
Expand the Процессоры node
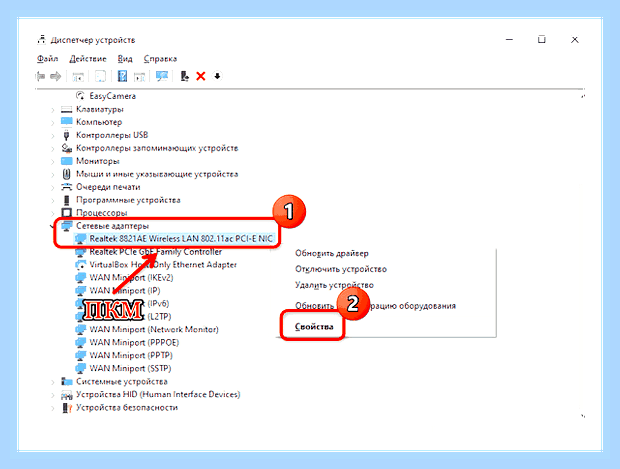(53, 213)
